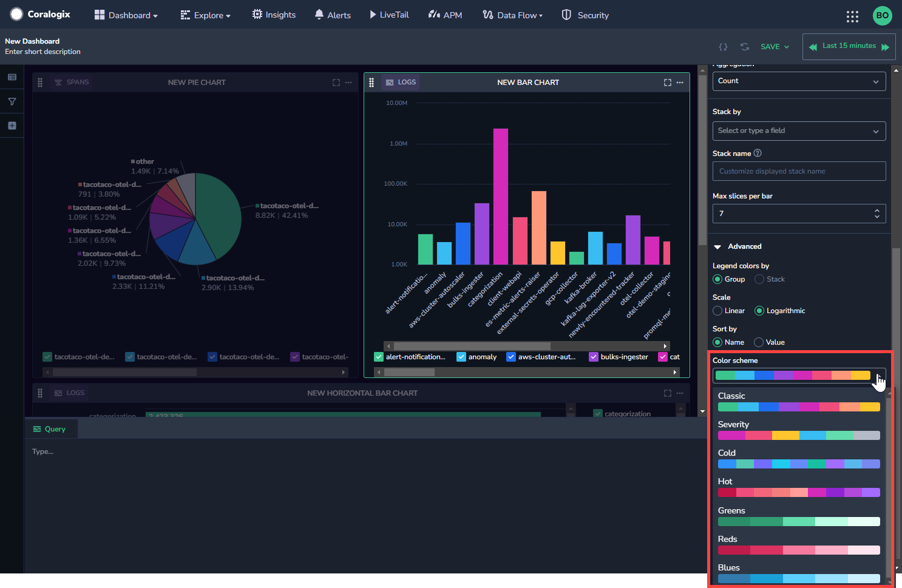The height and width of the screenshot is (588, 902).
Task: Open Last 15 minutes time picker
Action: [849, 46]
